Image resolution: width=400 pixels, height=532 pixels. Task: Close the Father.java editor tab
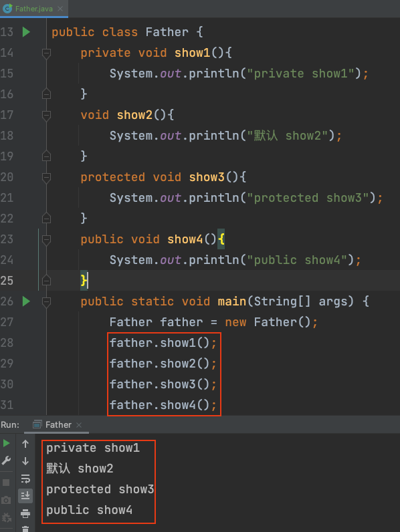[60, 9]
